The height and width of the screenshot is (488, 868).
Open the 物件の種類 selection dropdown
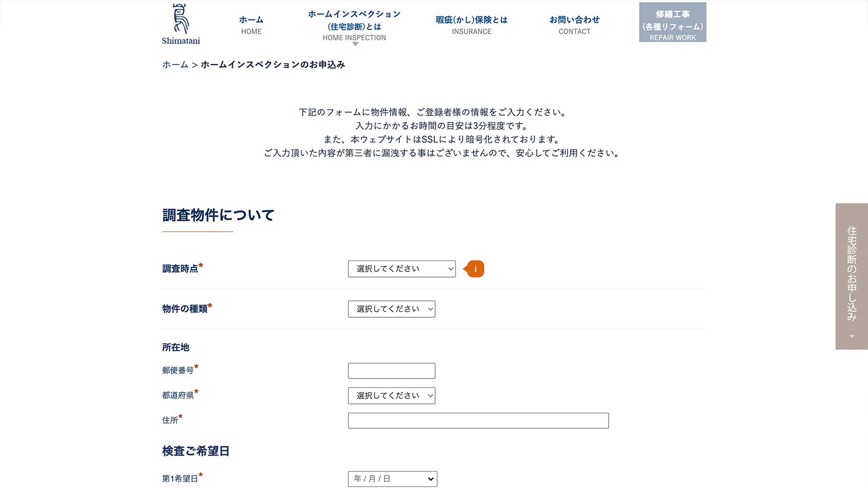[x=392, y=309]
